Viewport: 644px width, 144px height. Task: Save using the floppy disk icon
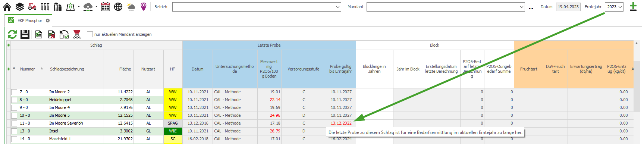(x=25, y=34)
